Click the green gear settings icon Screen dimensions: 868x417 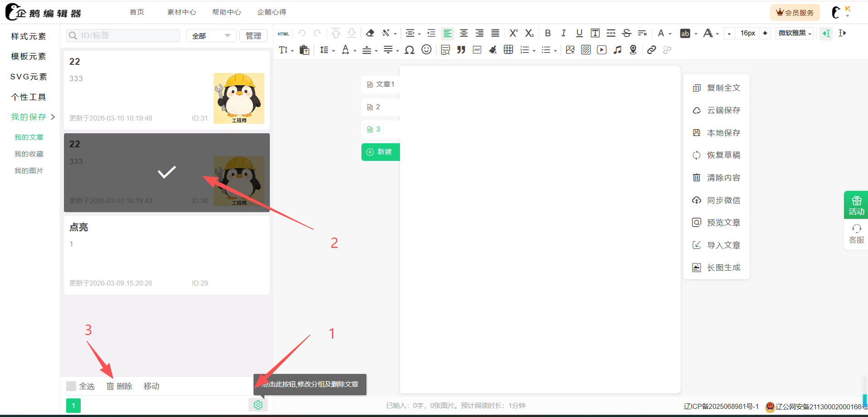(258, 405)
